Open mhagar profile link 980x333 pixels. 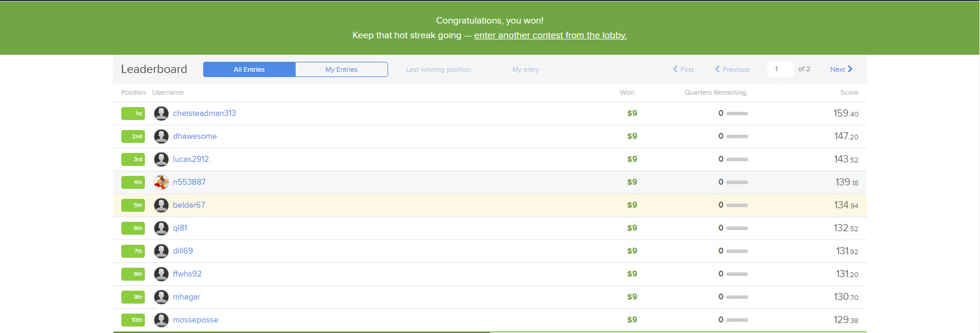tap(187, 297)
